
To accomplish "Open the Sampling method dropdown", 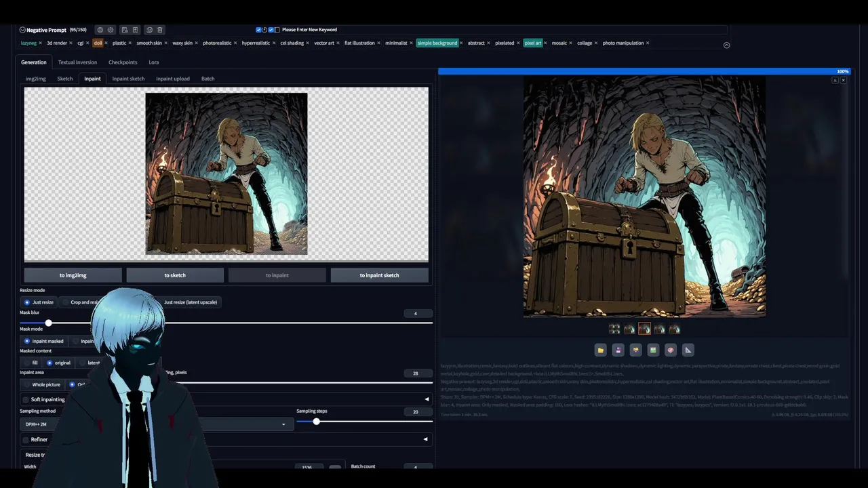I will coord(156,424).
